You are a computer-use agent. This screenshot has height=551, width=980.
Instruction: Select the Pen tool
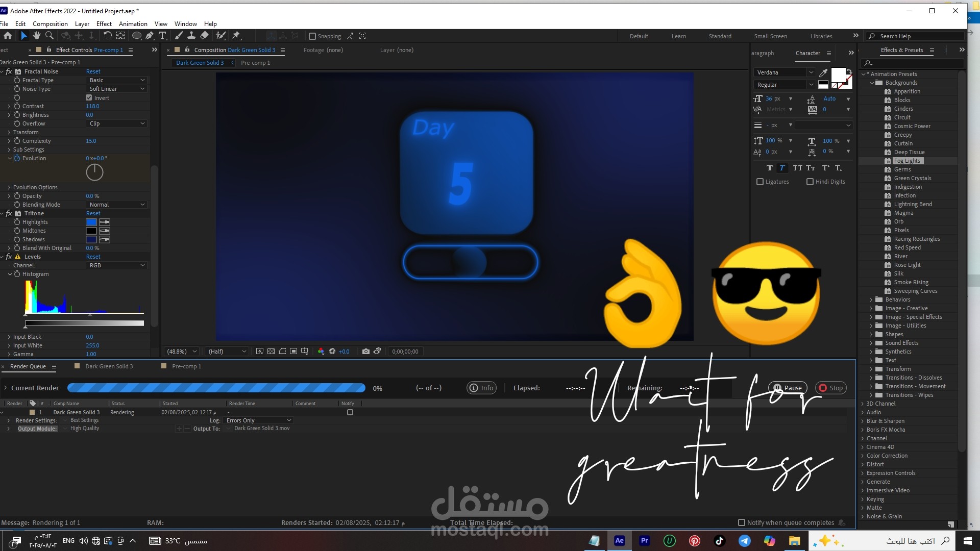(149, 36)
